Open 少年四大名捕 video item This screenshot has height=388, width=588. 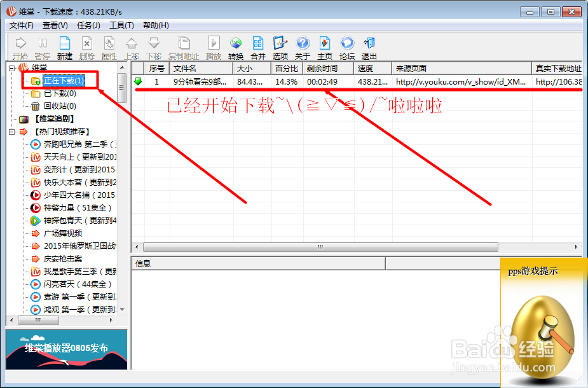click(x=79, y=195)
